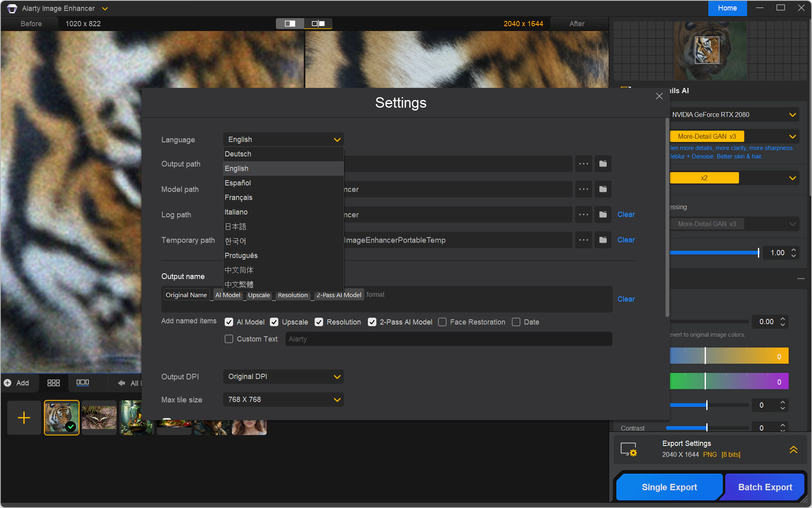
Task: Switch to grid thumbnail view icon
Action: pos(53,383)
